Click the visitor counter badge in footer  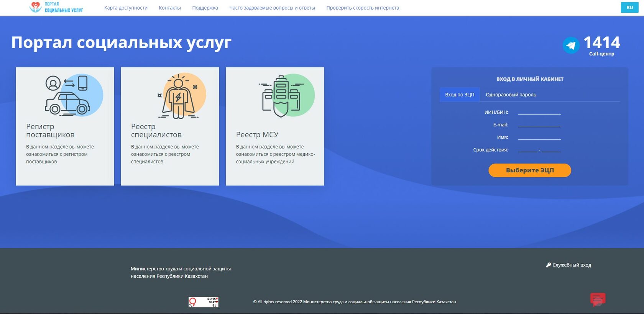[203, 302]
